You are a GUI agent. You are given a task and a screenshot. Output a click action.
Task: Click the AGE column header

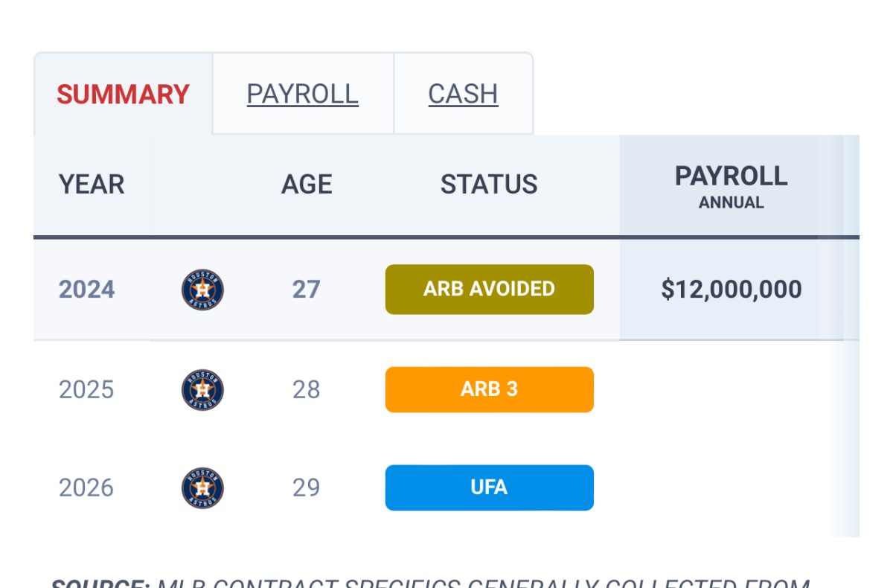coord(307,185)
